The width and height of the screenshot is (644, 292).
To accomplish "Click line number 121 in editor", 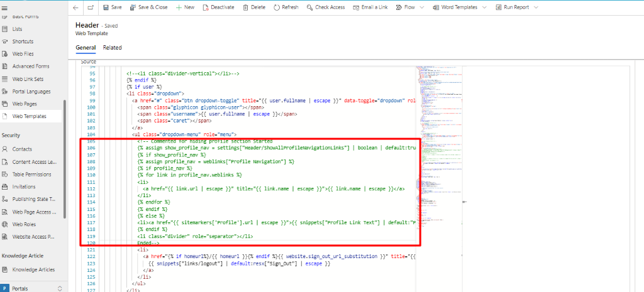I will click(91, 249).
